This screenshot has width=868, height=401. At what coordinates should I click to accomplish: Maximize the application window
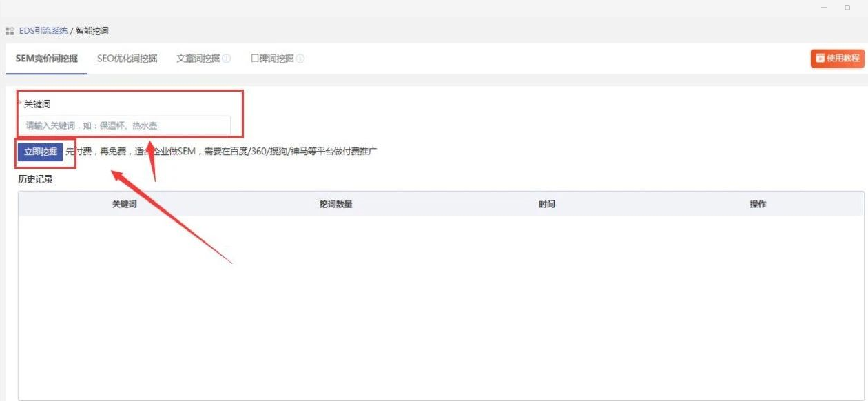[847, 7]
